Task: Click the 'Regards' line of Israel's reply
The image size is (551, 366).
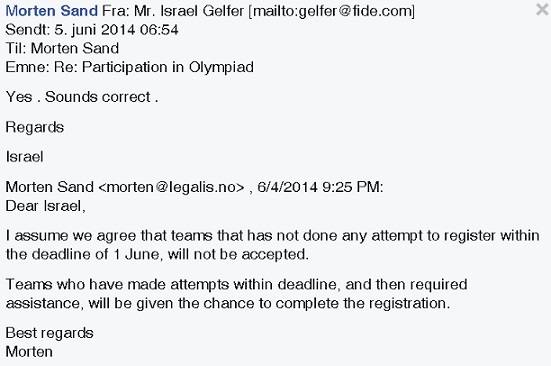Action: point(35,128)
